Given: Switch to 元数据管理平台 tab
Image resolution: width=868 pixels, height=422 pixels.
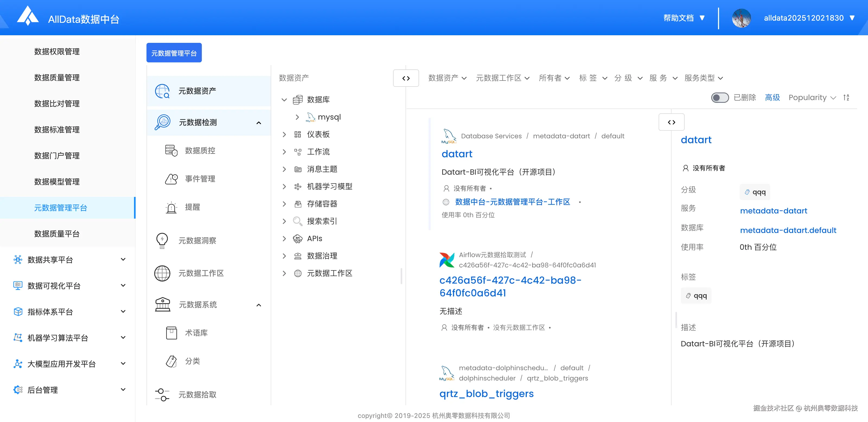Looking at the screenshot, I should pos(174,53).
